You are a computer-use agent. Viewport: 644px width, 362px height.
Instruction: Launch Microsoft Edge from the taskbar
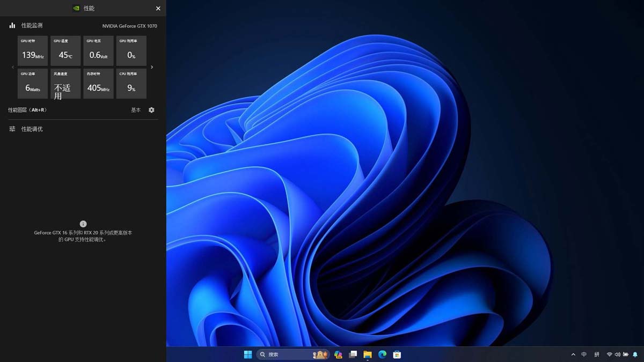pos(382,354)
